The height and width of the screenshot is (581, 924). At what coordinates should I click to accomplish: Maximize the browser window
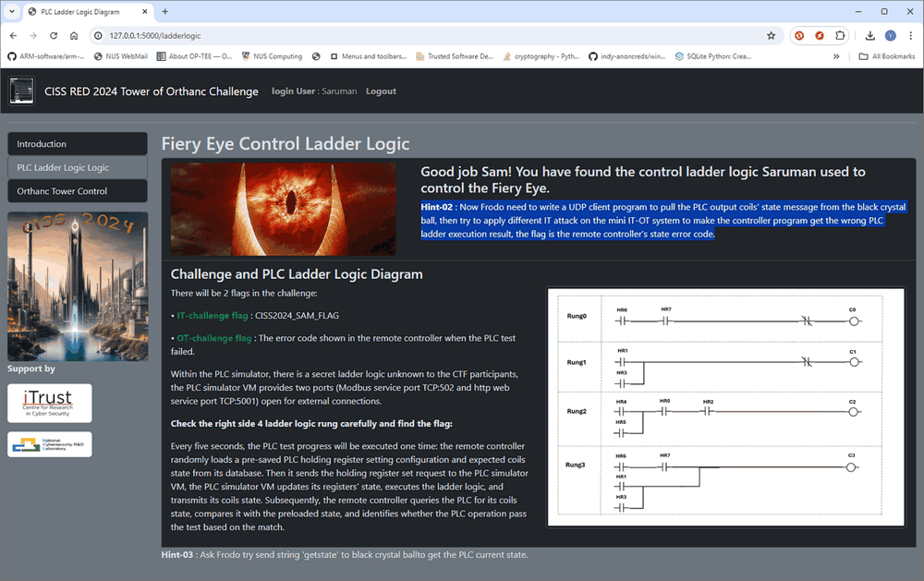pos(884,11)
